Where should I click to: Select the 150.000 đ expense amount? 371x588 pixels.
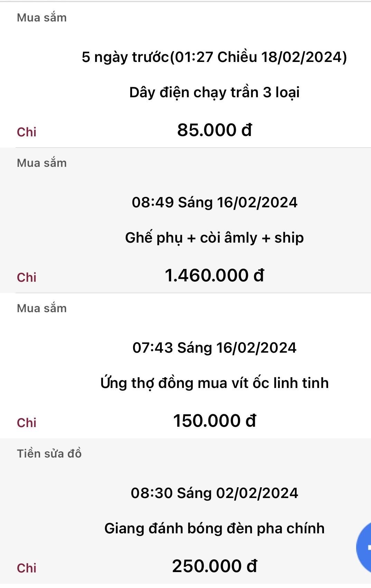point(214,421)
